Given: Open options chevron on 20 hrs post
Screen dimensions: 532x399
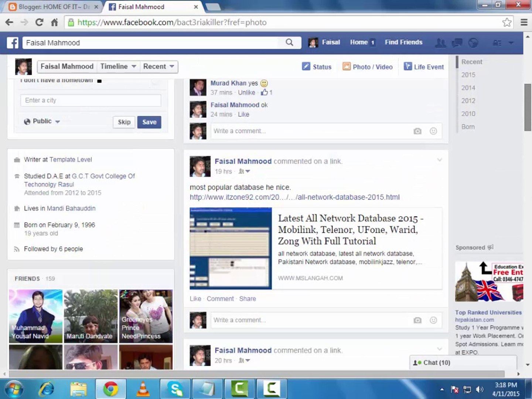Looking at the screenshot, I should coord(439,349).
